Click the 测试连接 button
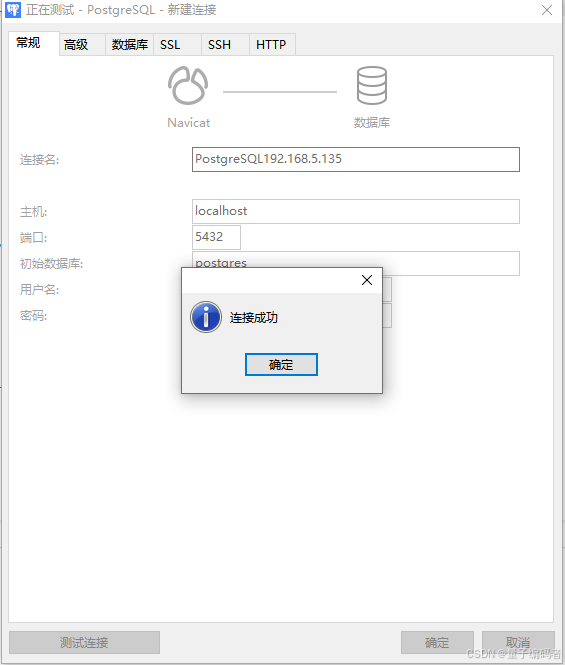Screen dimensions: 565x665 pos(84,643)
